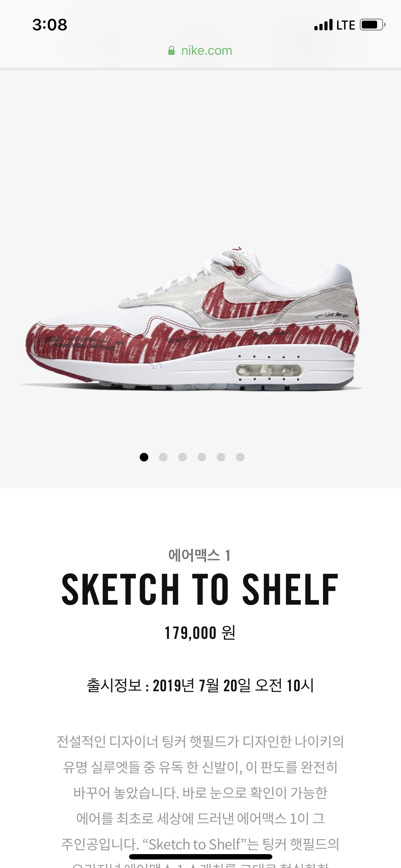
Task: Tap the 3:08 clock in status bar
Action: click(x=50, y=25)
